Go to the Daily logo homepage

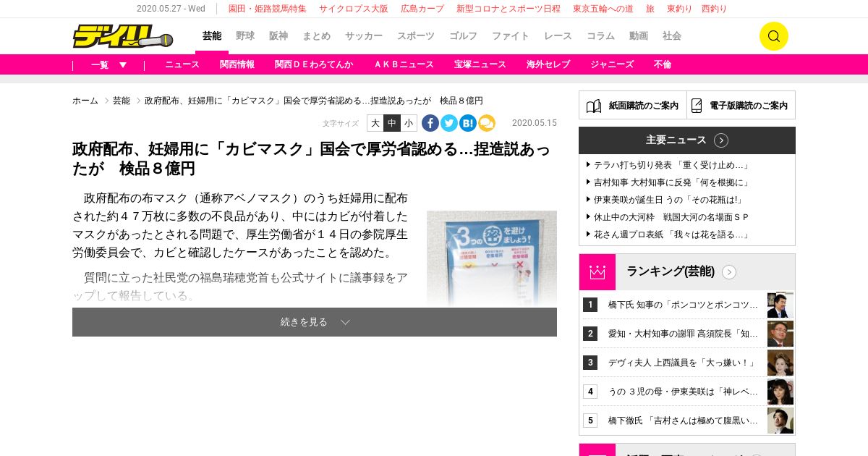coord(123,36)
